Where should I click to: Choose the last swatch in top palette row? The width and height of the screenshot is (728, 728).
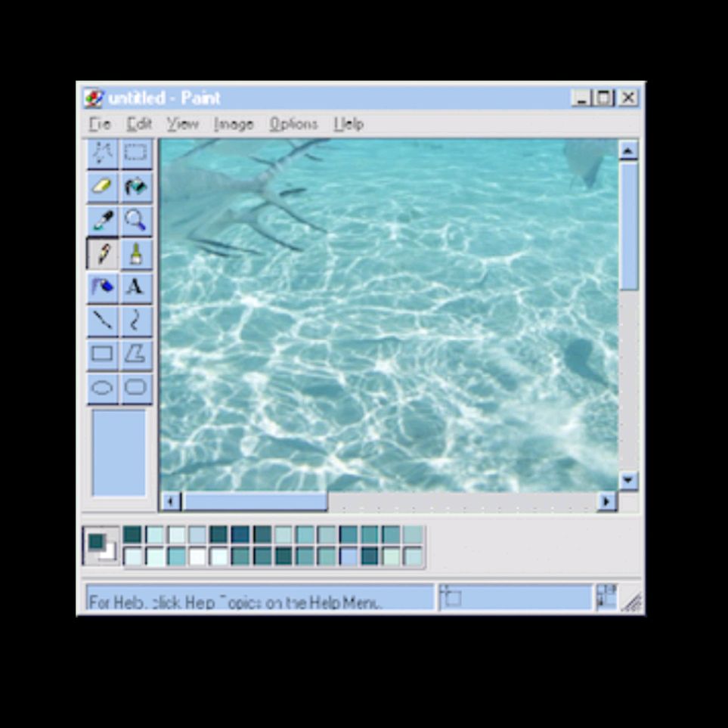[x=413, y=534]
